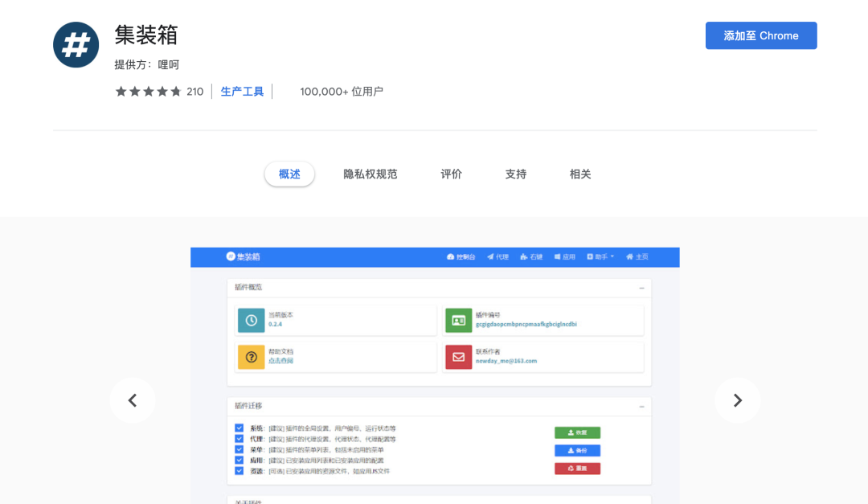
Task: Toggle the 资源 checkbox
Action: tap(240, 471)
